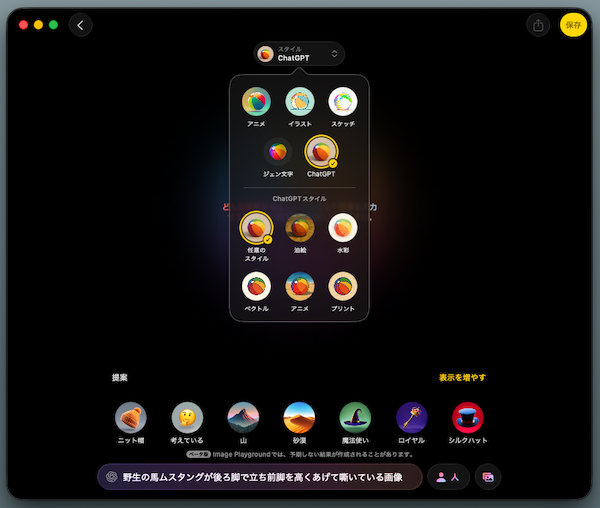This screenshot has width=600, height=508.
Task: Select the ベクトル ChatGPT style
Action: coord(256,286)
